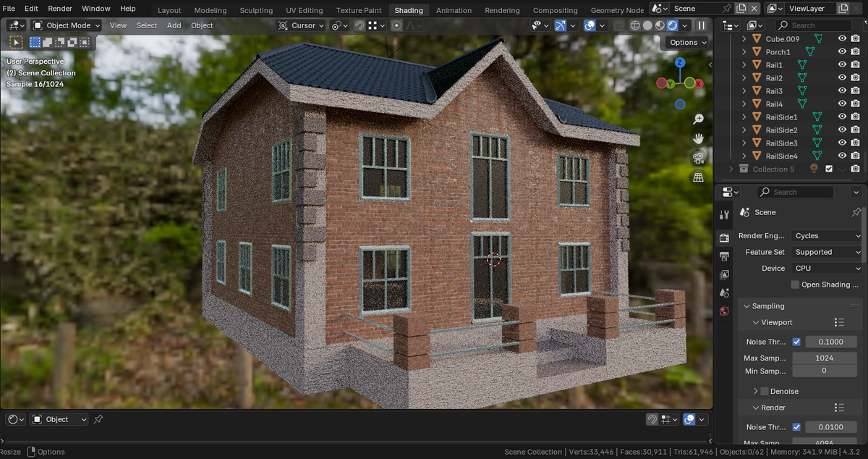Click Min Samples field 0

[825, 371]
